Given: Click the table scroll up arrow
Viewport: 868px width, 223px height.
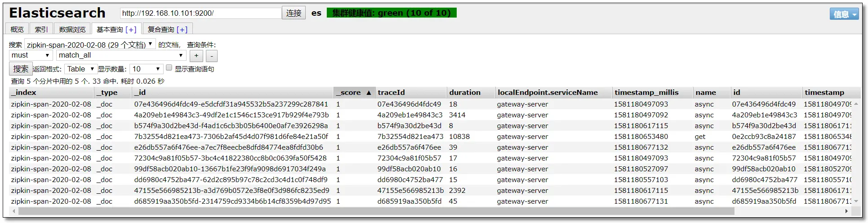Looking at the screenshot, I should [x=856, y=104].
